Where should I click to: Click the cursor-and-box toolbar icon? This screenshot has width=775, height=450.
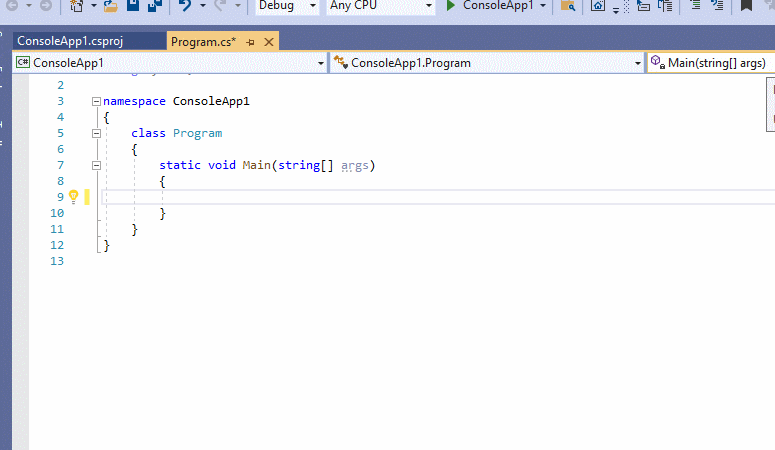click(x=643, y=5)
